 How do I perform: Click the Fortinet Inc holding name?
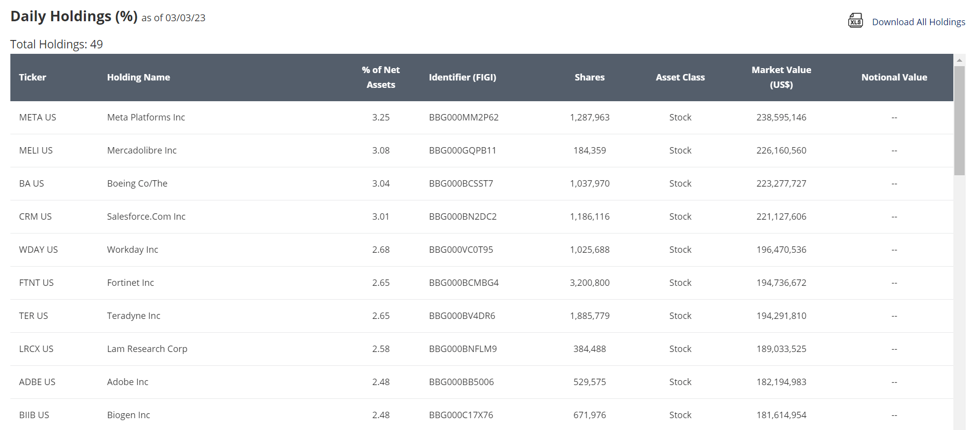coord(130,283)
